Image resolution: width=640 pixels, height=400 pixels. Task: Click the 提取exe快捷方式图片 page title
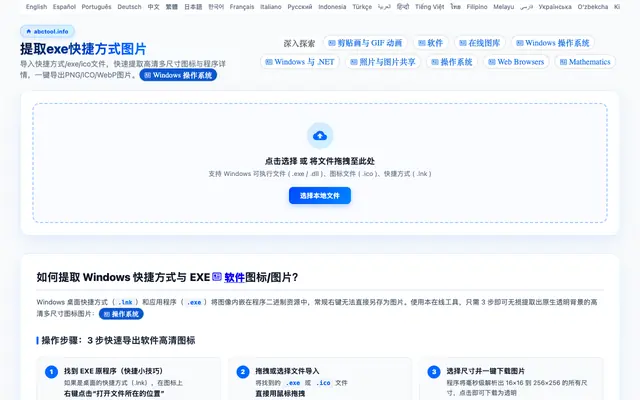click(x=83, y=49)
